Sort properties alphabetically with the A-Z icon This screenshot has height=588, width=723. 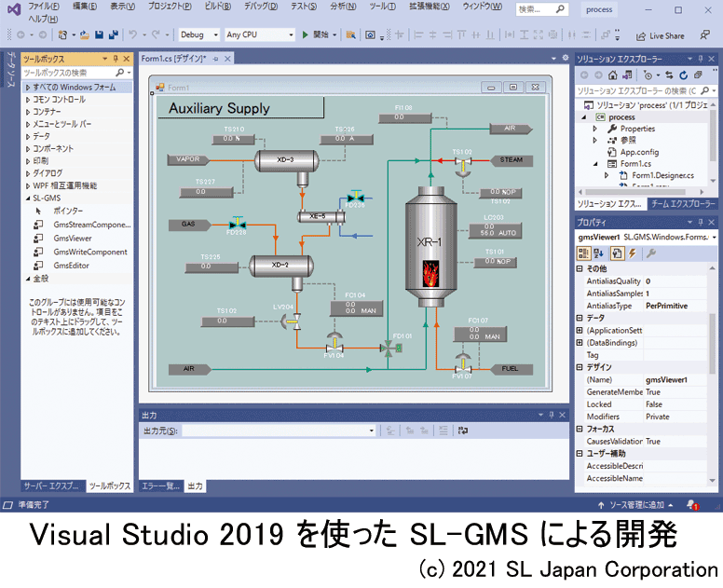pos(599,253)
